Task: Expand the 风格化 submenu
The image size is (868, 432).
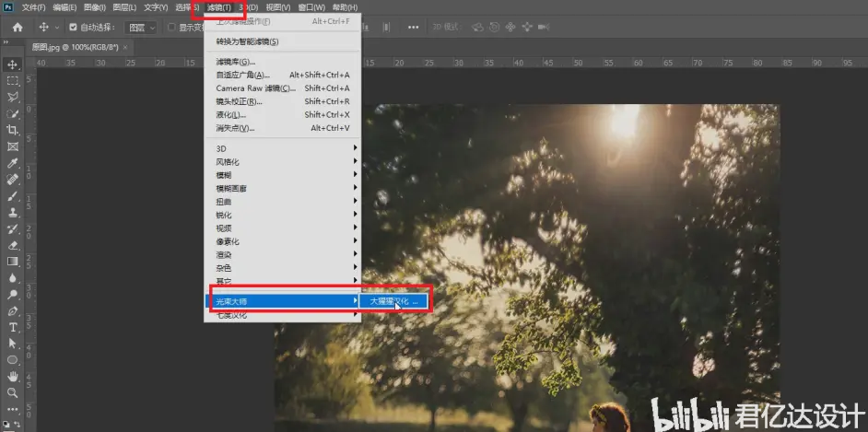Action: tap(282, 161)
